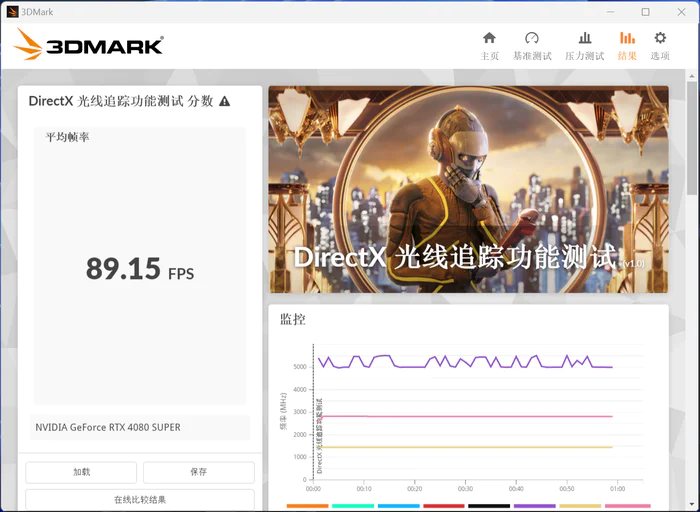Click the purple frequency line in chart

[x=464, y=362]
